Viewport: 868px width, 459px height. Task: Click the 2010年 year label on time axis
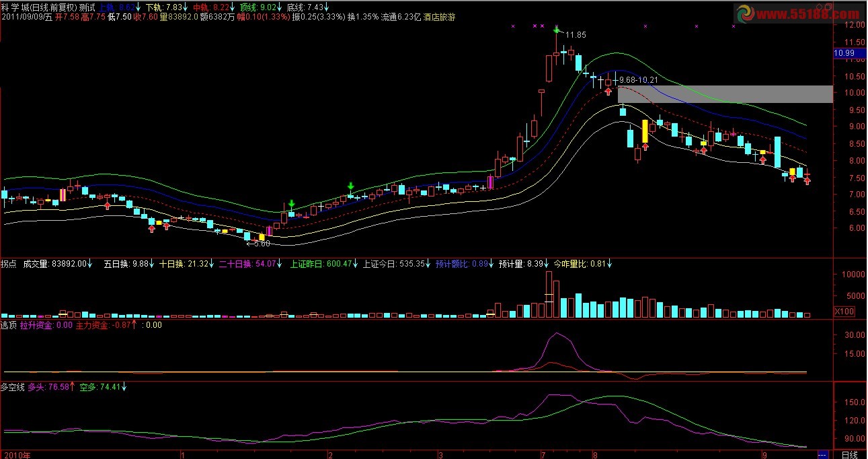coord(16,454)
